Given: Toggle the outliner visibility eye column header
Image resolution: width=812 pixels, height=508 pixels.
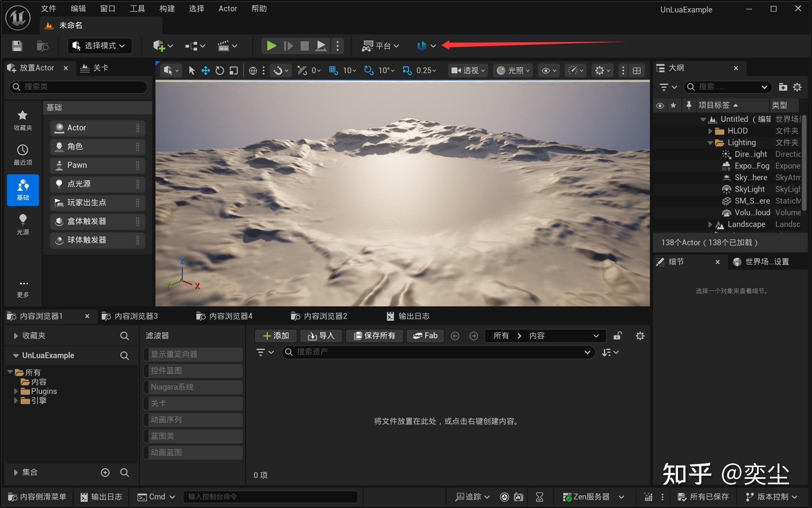Looking at the screenshot, I should pos(660,105).
